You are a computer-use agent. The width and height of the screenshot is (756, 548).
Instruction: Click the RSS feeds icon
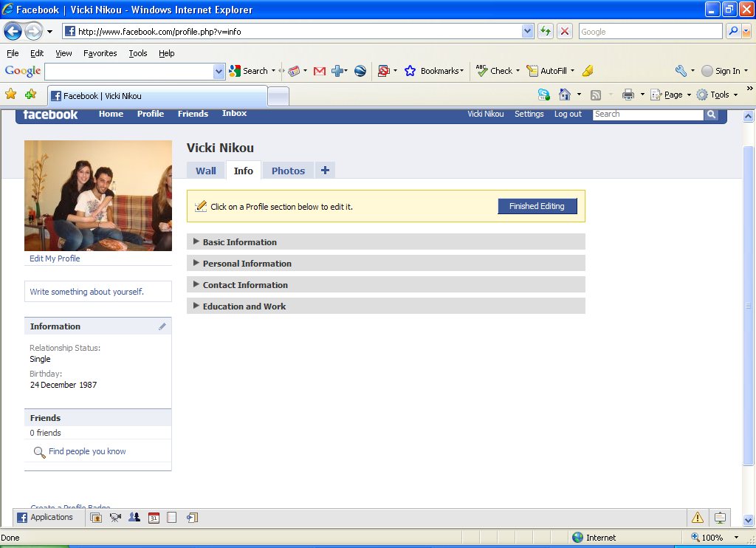point(596,95)
